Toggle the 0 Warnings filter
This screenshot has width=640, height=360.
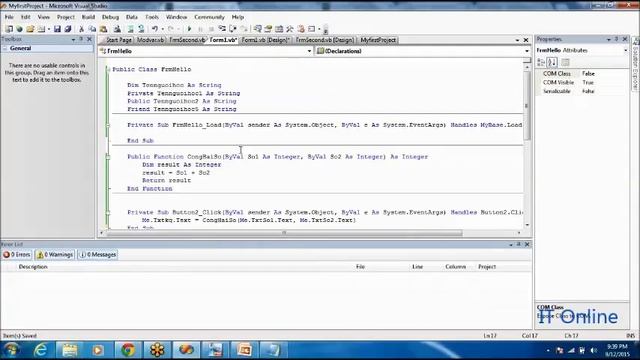coord(55,255)
